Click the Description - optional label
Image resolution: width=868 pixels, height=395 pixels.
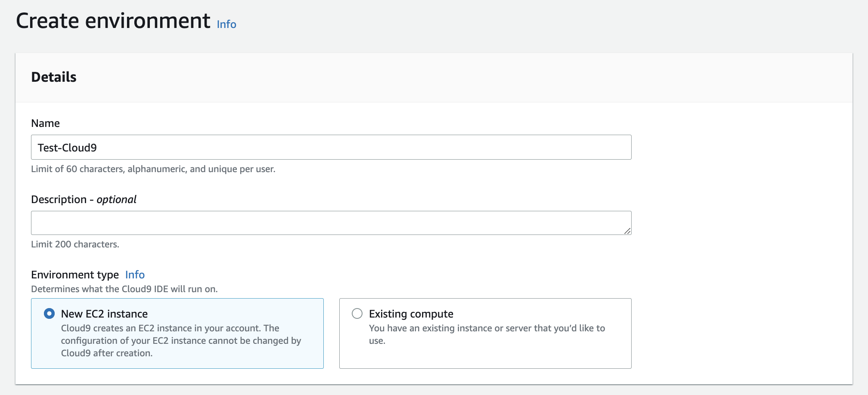click(84, 200)
